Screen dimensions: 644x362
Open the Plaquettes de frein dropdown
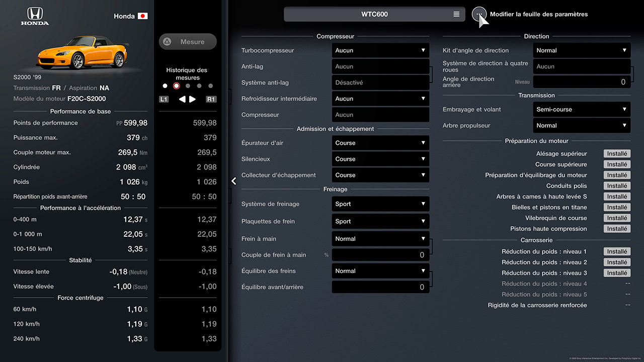coord(380,221)
